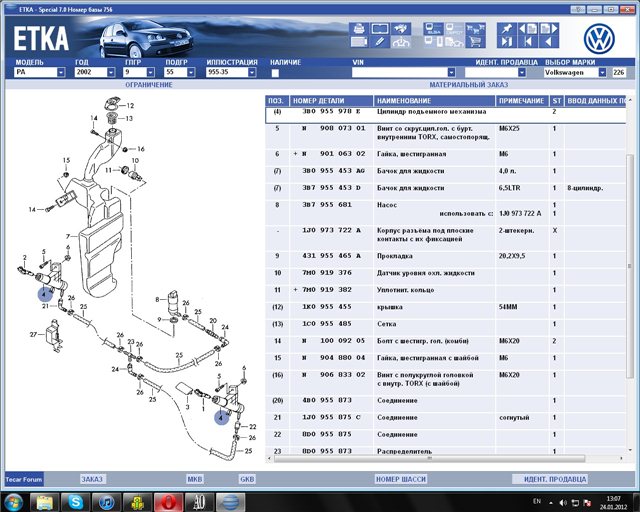This screenshot has height=512, width=640.
Task: Click the Volkswagen logo
Action: click(x=599, y=38)
